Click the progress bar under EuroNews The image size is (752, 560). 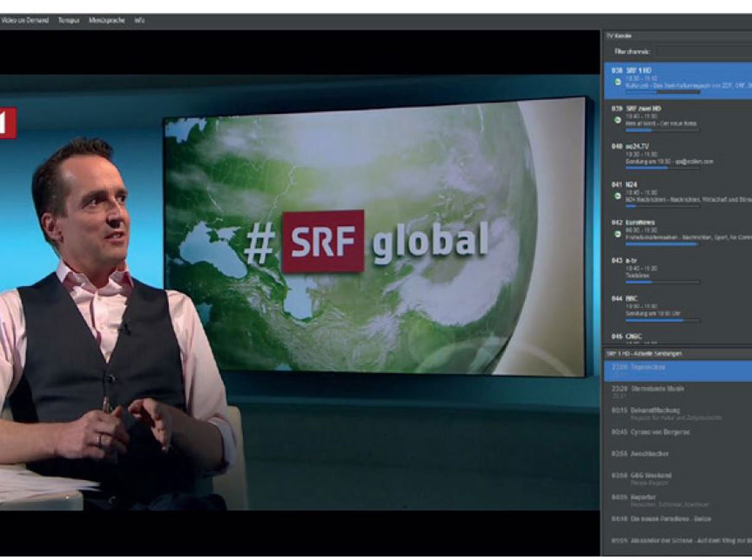(662, 245)
